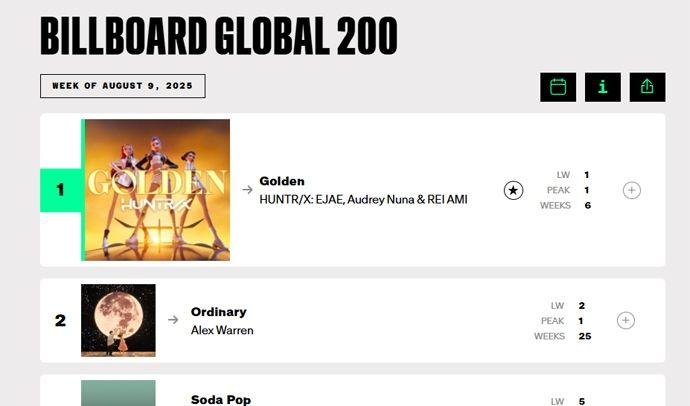Click the Soda Pop song title
This screenshot has height=406, width=690.
220,399
